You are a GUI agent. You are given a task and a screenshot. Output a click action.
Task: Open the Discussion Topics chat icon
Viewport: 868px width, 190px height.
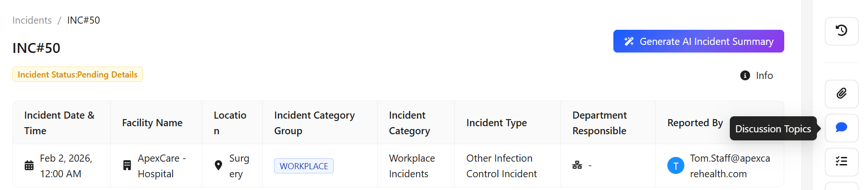[x=841, y=128]
